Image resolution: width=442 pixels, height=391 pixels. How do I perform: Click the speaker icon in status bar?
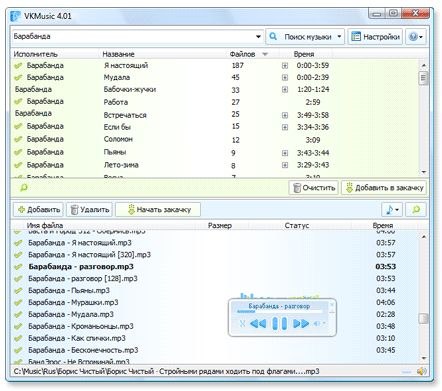point(421,371)
